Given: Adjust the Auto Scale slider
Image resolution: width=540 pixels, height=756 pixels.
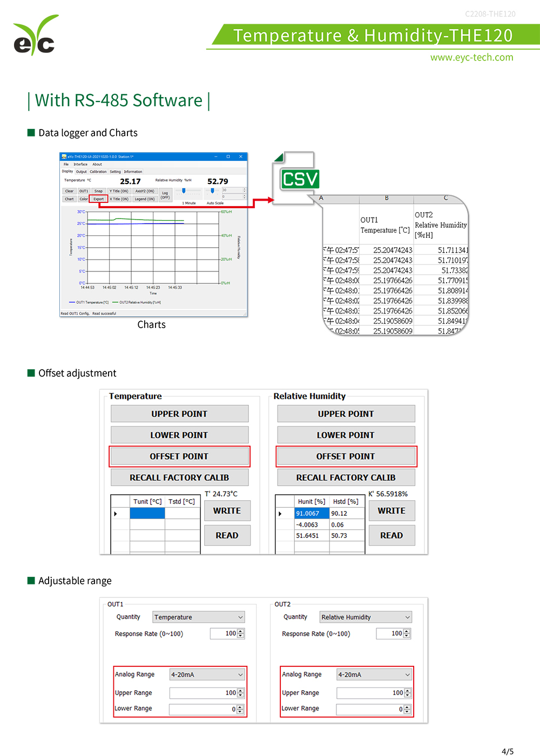Looking at the screenshot, I should (x=212, y=191).
